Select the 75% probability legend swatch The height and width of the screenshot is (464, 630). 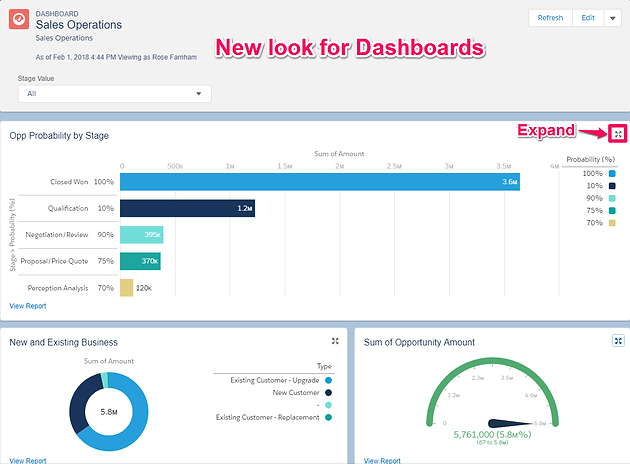[x=612, y=211]
